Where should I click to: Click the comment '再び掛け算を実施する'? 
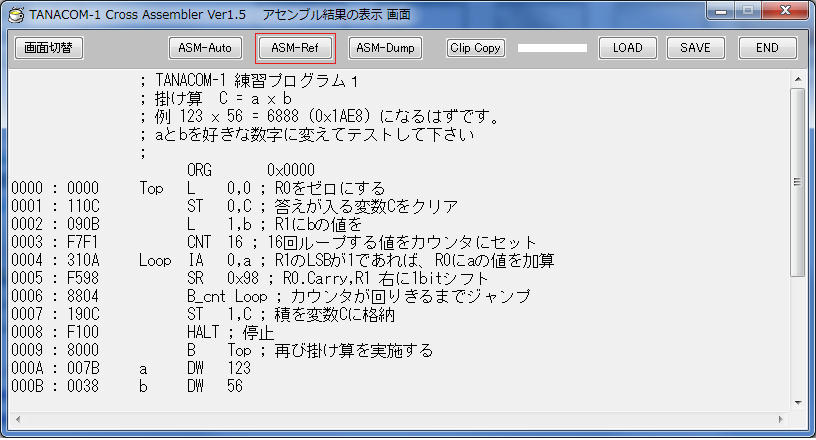pyautogui.click(x=353, y=350)
